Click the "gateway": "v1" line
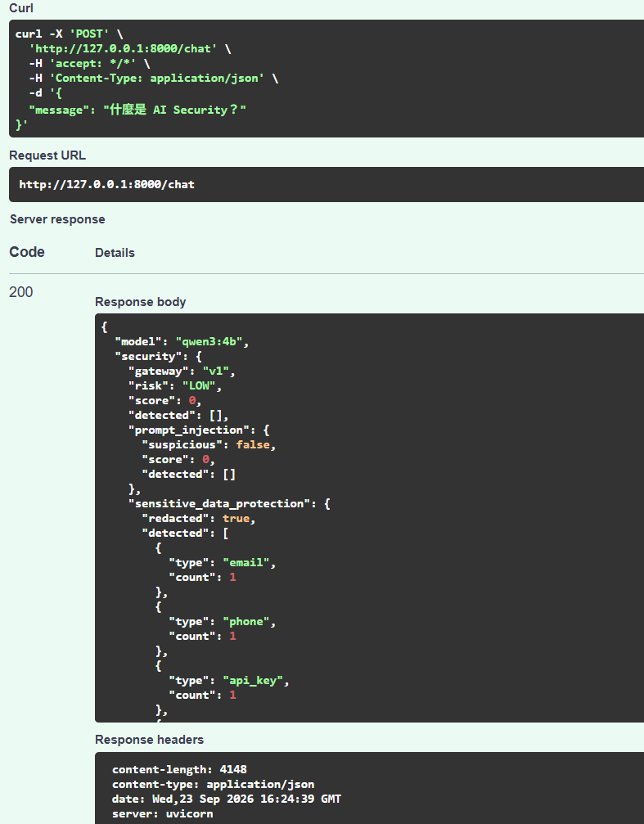 tap(182, 371)
